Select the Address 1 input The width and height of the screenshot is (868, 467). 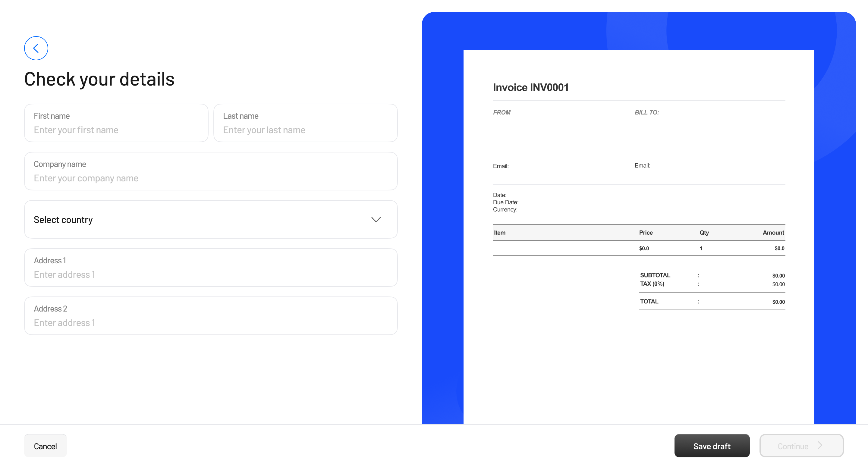211,274
